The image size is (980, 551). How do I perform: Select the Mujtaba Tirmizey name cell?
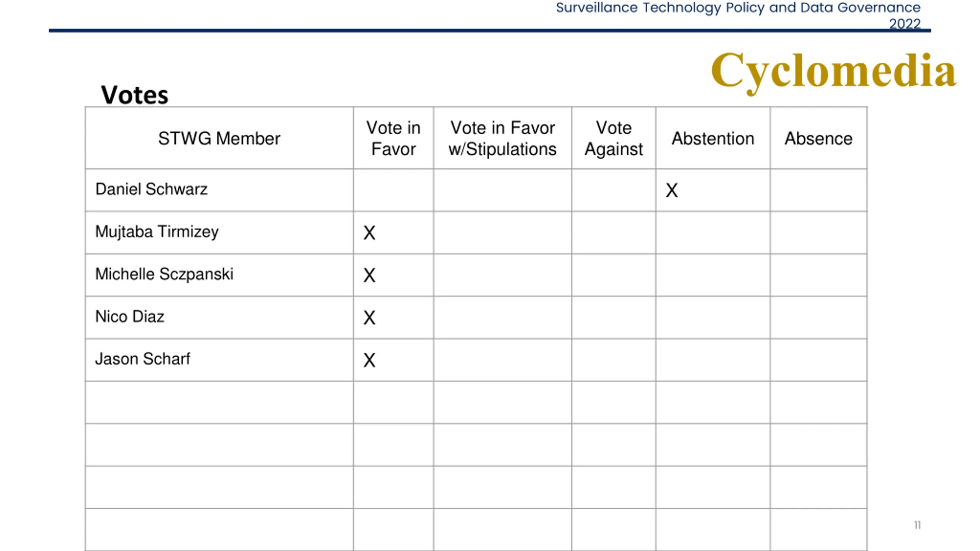(x=157, y=232)
